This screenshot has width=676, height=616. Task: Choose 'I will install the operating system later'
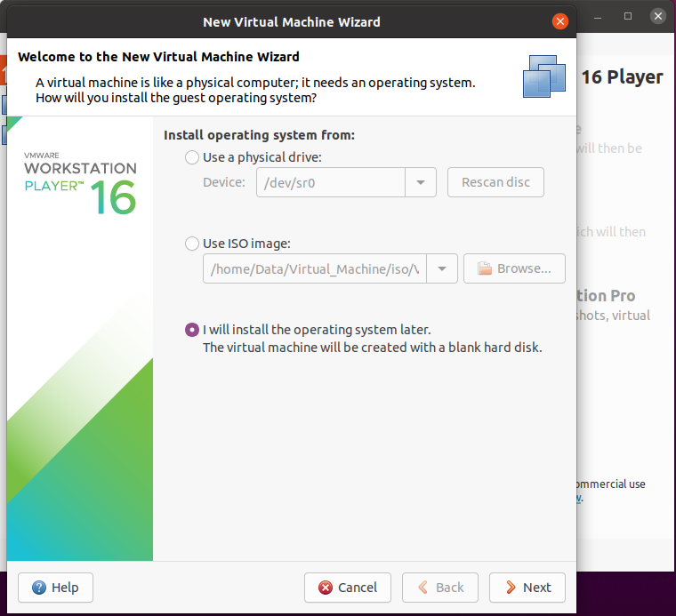tap(192, 330)
